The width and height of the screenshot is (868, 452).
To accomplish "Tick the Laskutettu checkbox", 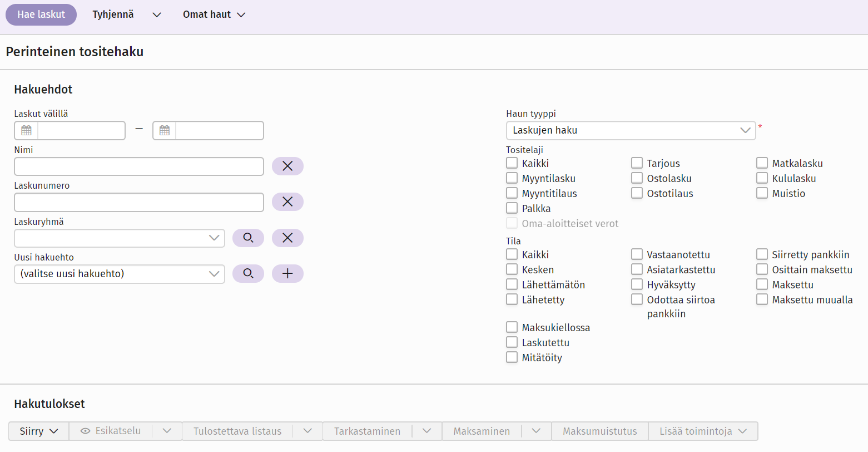I will 512,342.
